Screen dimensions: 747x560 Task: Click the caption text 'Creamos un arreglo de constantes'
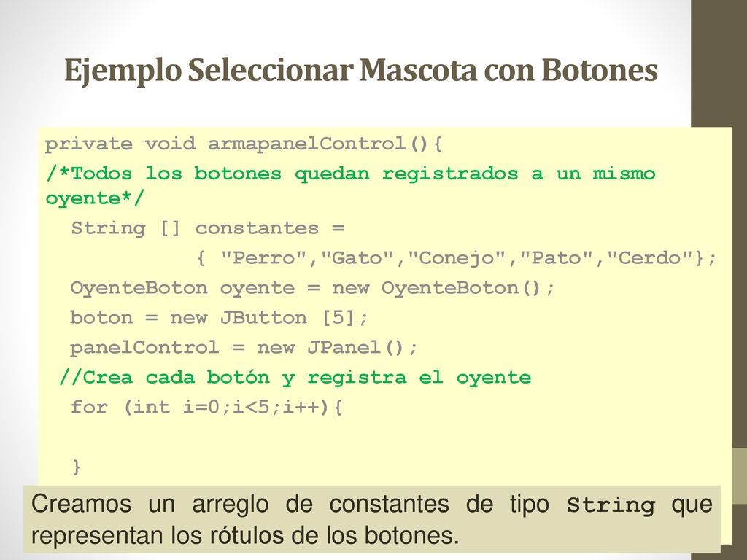(x=240, y=505)
